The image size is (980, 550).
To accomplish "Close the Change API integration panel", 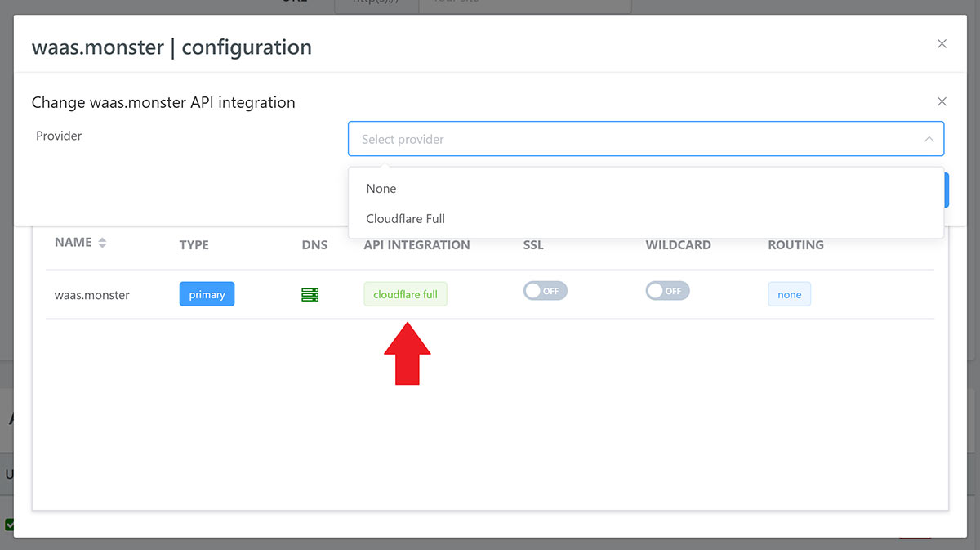I will [x=942, y=101].
